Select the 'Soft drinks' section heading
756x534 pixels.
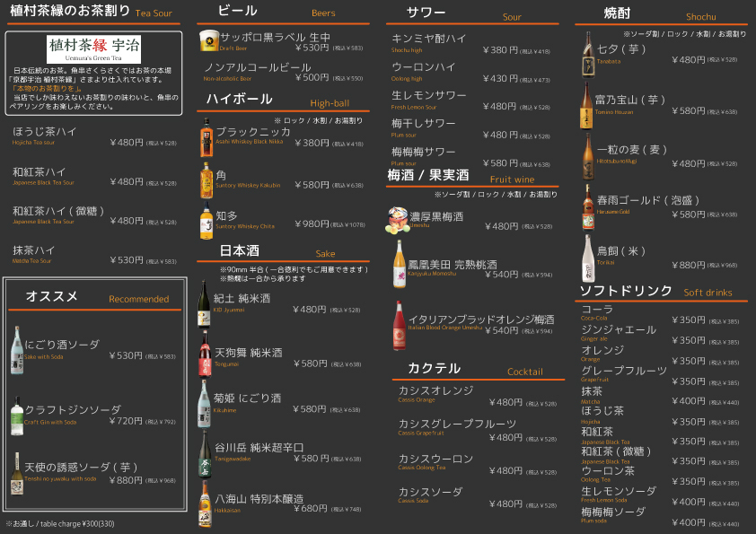(x=708, y=293)
